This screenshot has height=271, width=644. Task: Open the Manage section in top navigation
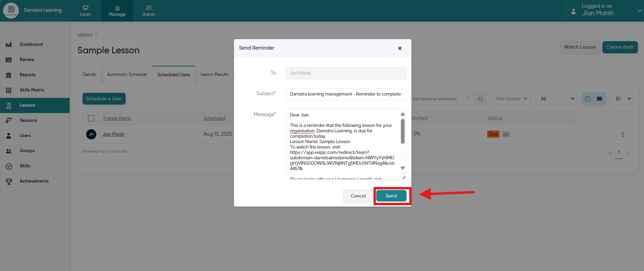[117, 11]
